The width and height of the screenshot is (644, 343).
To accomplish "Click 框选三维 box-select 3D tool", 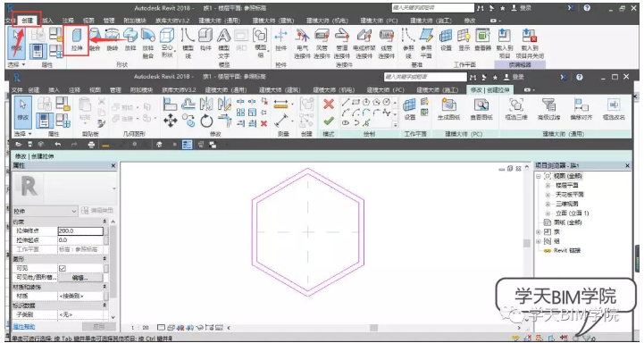I will pyautogui.click(x=516, y=109).
